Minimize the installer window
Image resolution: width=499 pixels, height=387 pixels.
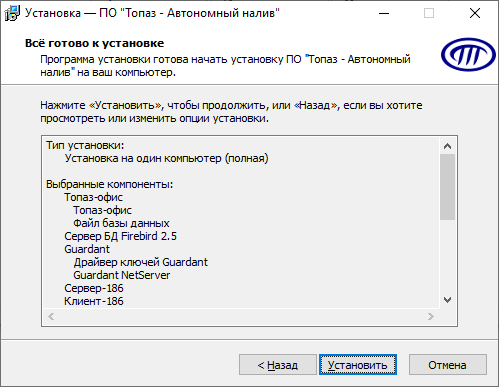point(384,13)
